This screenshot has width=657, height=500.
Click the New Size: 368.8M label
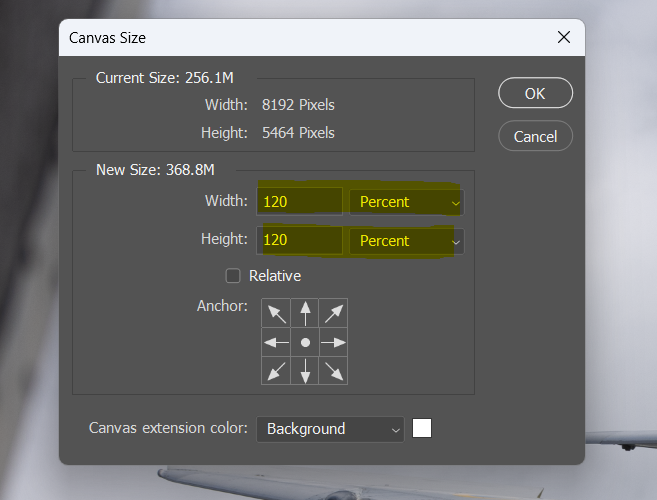pyautogui.click(x=155, y=170)
